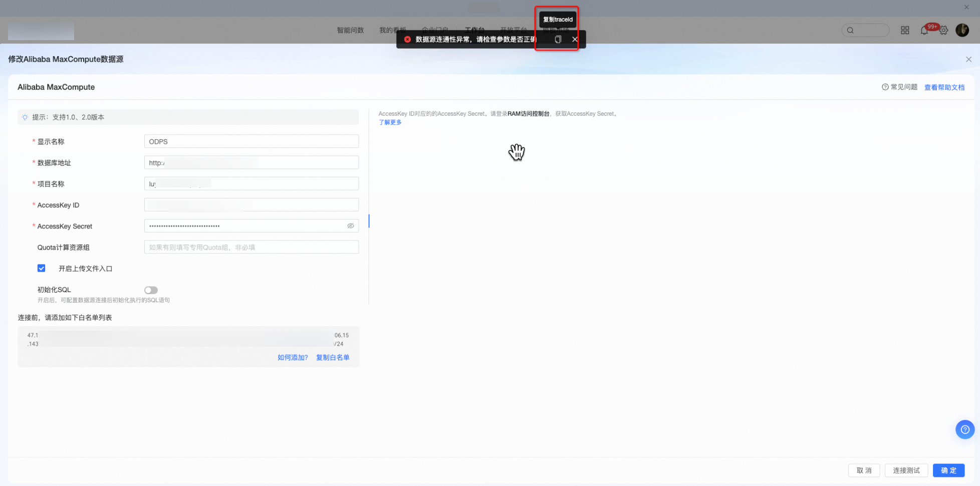Viewport: 980px width, 486px height.
Task: Enable the 初始化SQL switch
Action: tap(151, 290)
